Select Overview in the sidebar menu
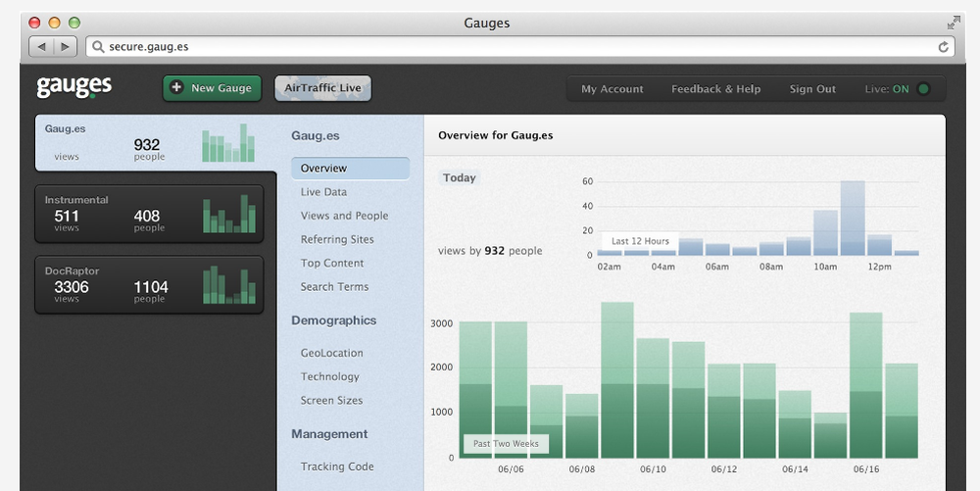The height and width of the screenshot is (491, 980). point(350,168)
